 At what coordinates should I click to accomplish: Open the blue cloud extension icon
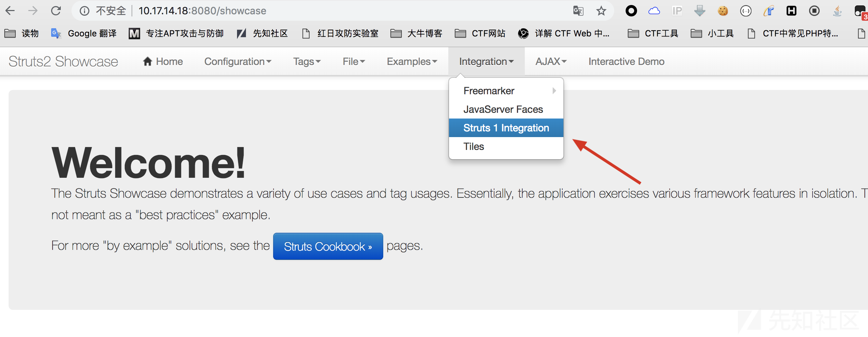654,11
